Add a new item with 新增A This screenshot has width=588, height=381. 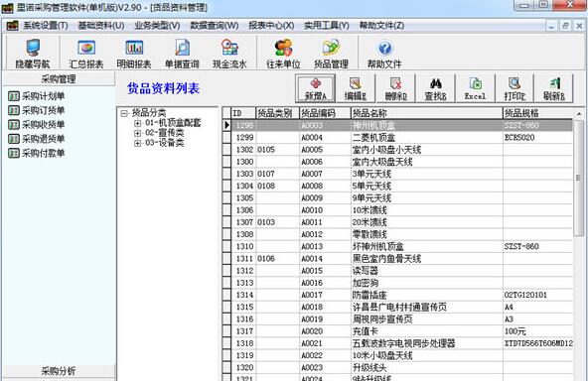pyautogui.click(x=316, y=88)
